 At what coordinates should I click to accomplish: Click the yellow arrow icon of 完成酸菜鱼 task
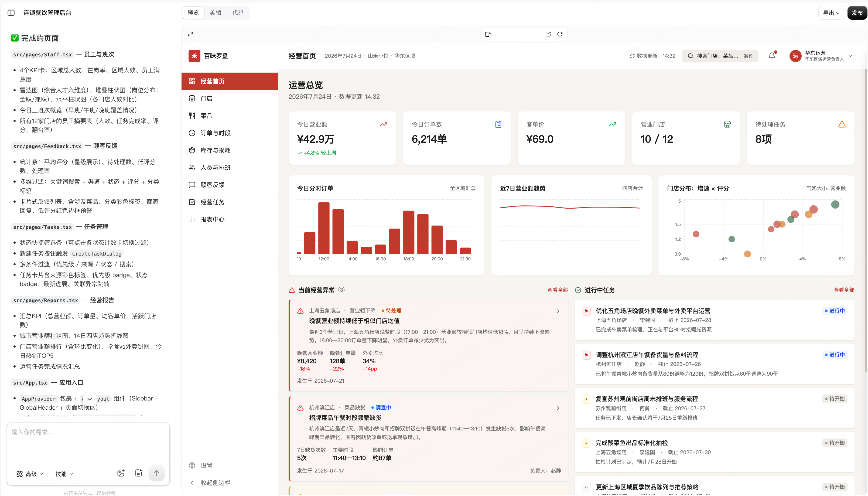[586, 443]
